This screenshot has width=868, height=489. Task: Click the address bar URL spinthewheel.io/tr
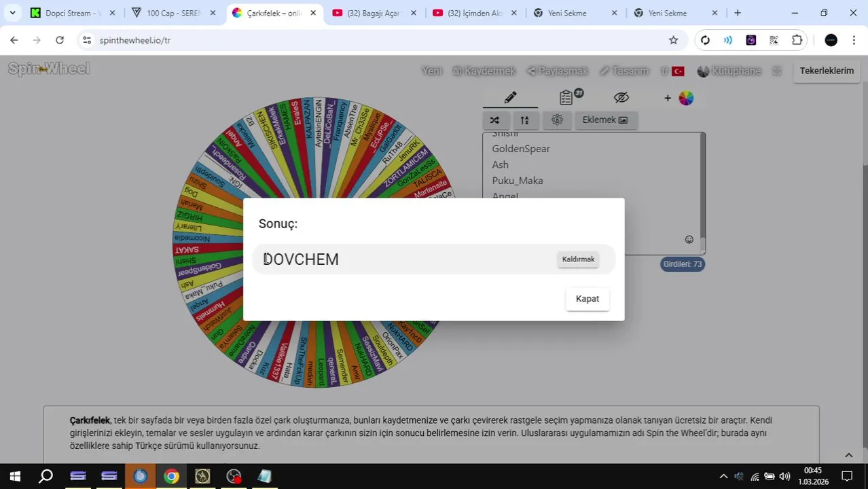point(134,40)
